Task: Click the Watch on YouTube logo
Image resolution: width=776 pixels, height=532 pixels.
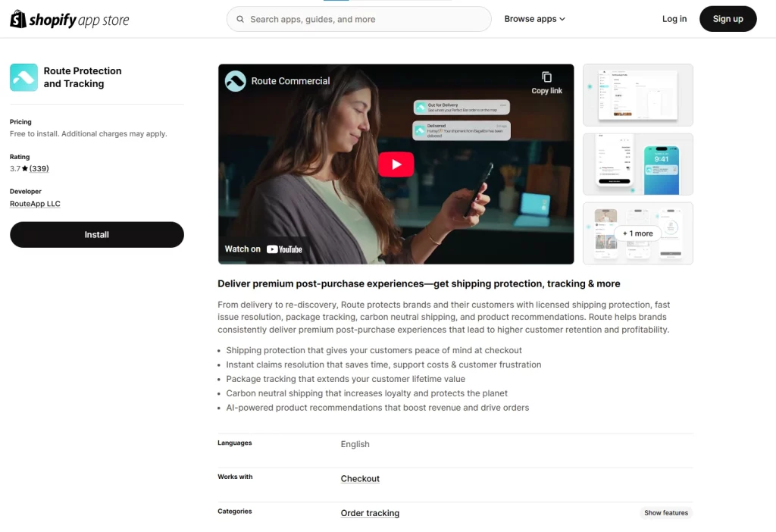Action: (x=284, y=249)
